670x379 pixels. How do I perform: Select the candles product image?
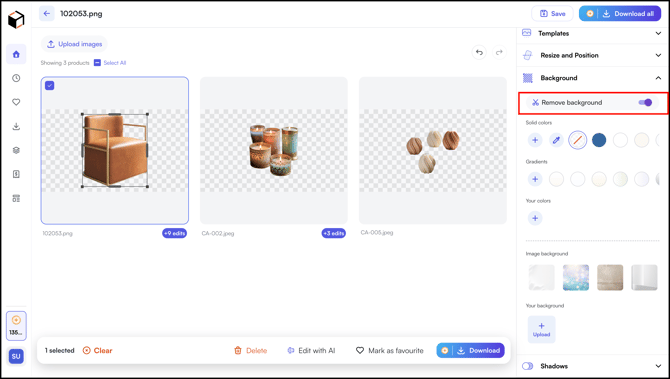click(274, 150)
